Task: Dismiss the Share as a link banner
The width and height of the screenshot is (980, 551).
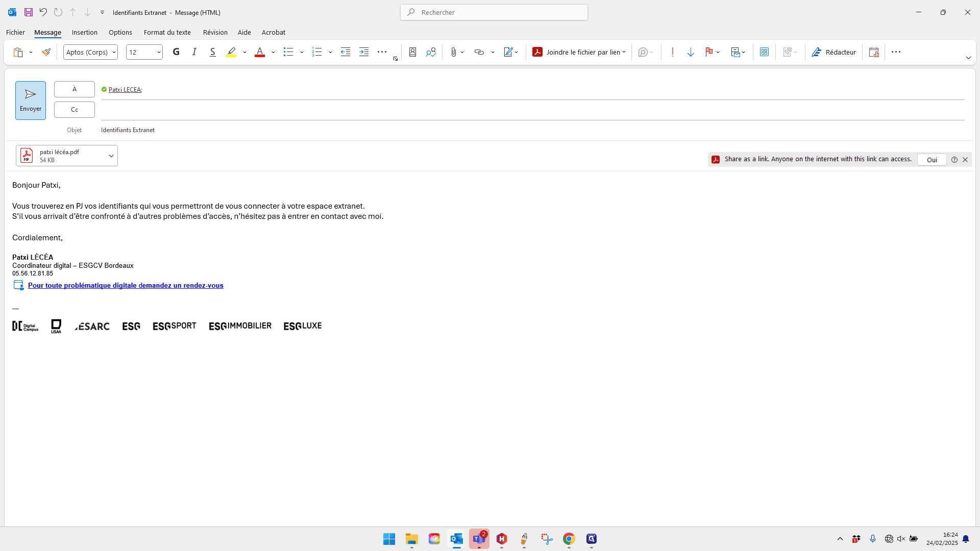Action: pos(965,160)
